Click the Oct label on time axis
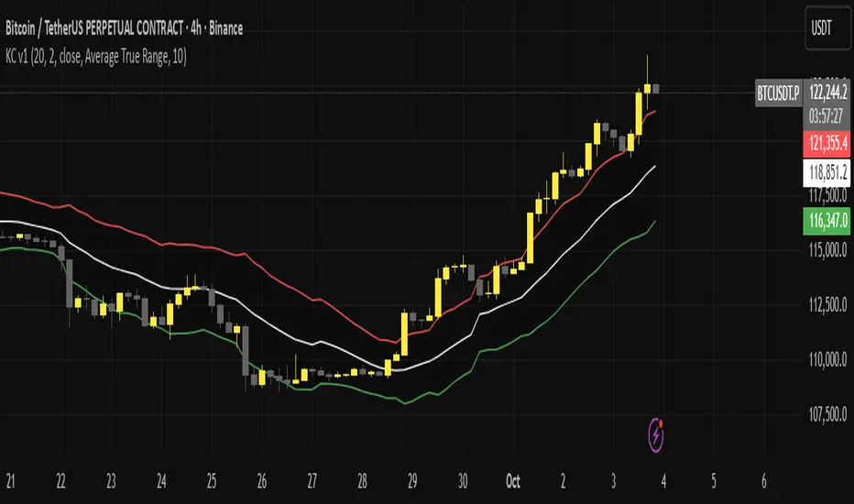The height and width of the screenshot is (504, 854). coord(513,481)
